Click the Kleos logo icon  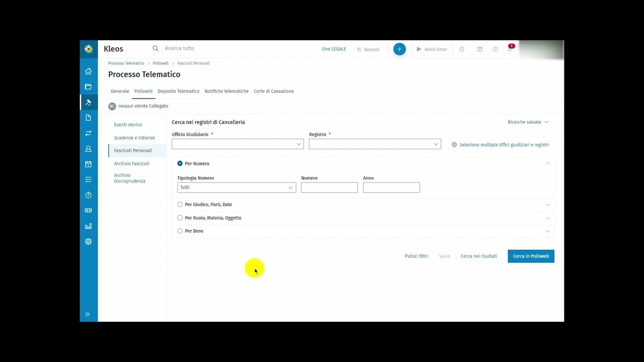[x=89, y=49]
